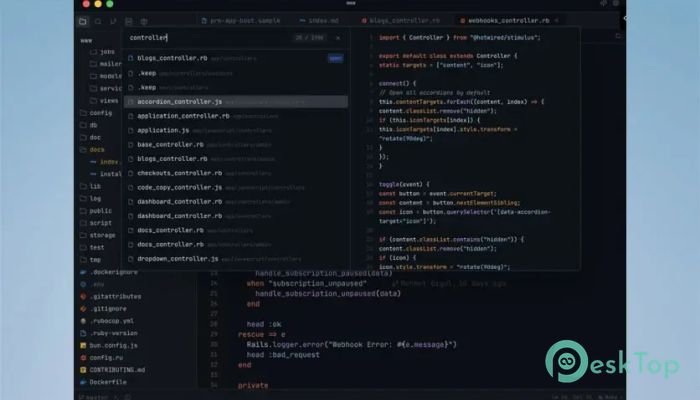The height and width of the screenshot is (400, 700).
Task: Open index file under docs folder
Action: 106,162
